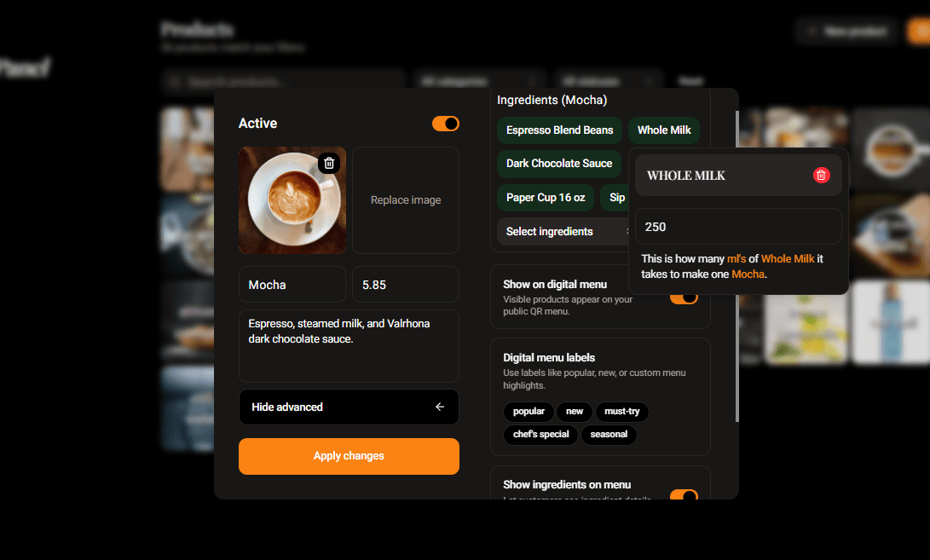Delete the Mocha product image
Viewport: 930px width, 560px height.
[329, 163]
